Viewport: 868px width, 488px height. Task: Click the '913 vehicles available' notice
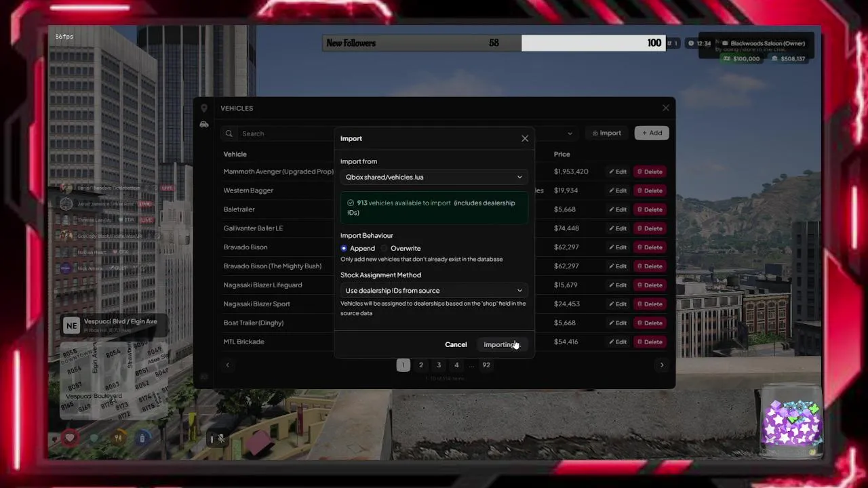click(434, 207)
